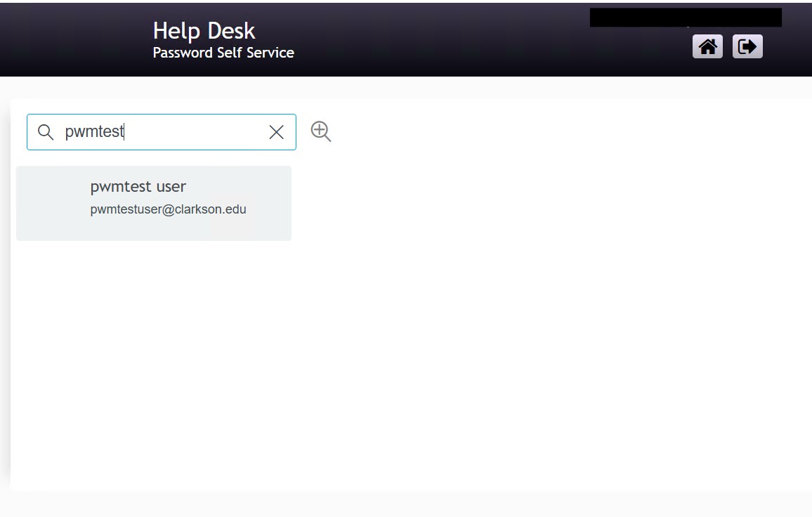Click the logout icon in header
This screenshot has width=812, height=517.
747,46
